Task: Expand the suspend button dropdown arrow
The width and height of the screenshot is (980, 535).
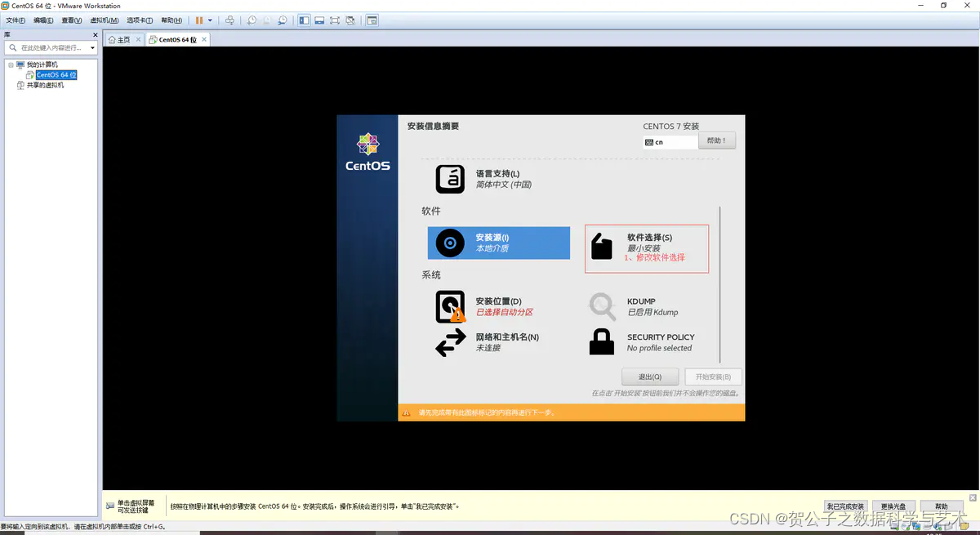Action: [x=211, y=20]
